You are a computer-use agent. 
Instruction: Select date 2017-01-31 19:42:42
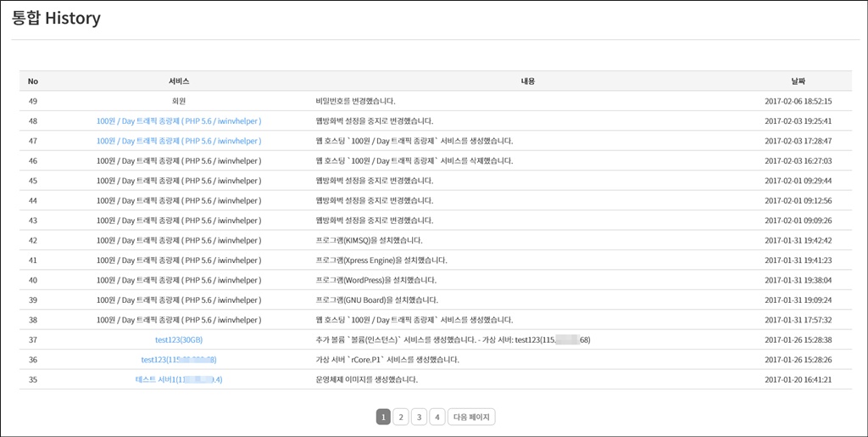[798, 240]
